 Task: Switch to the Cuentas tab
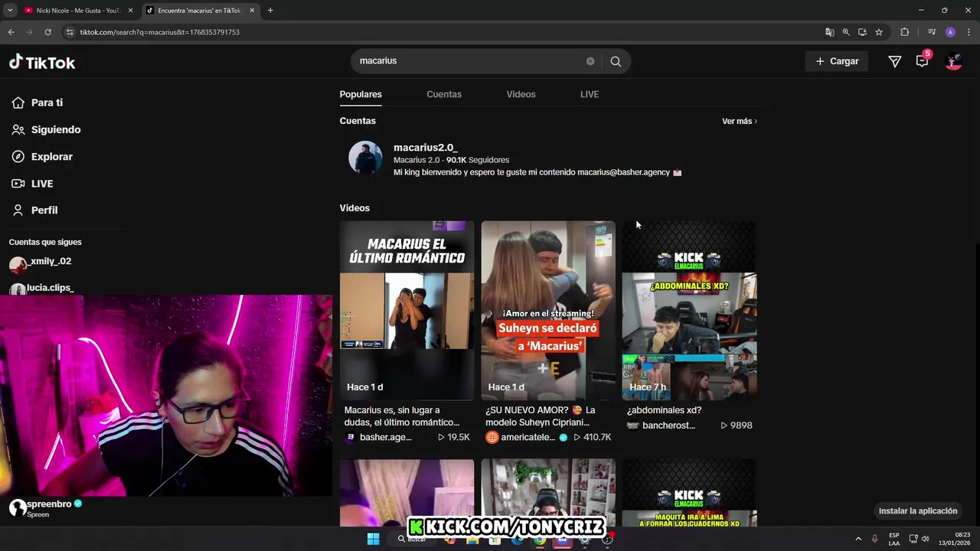click(x=444, y=94)
